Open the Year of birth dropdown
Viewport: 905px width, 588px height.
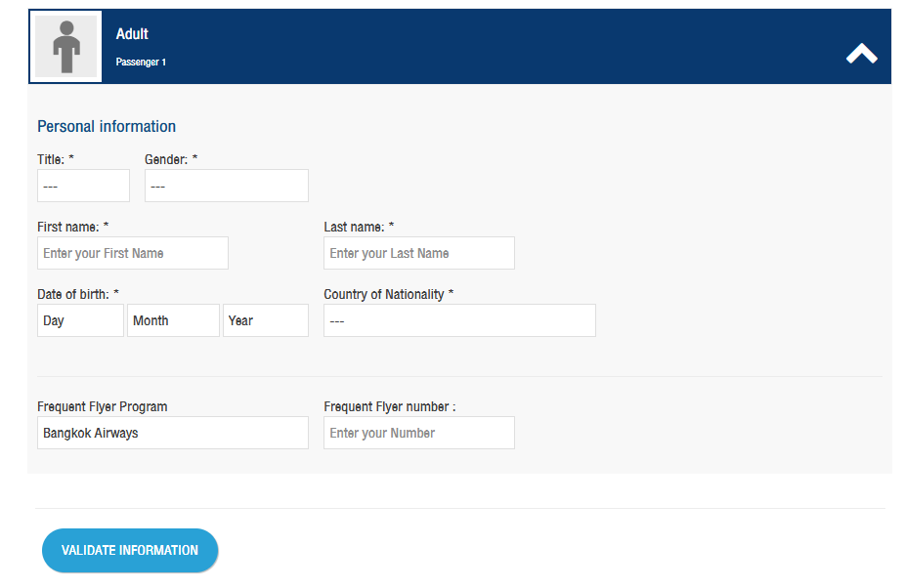coord(266,320)
